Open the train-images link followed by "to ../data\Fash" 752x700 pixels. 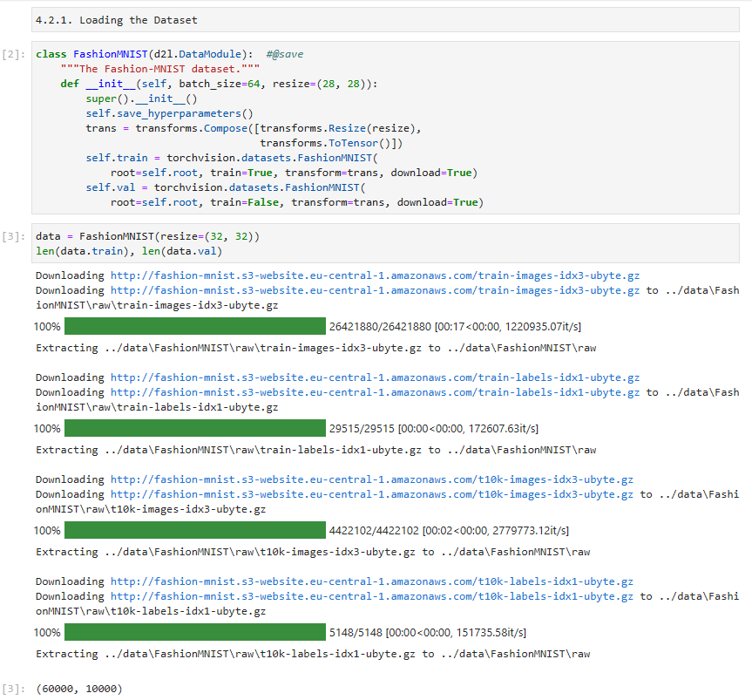375,290
